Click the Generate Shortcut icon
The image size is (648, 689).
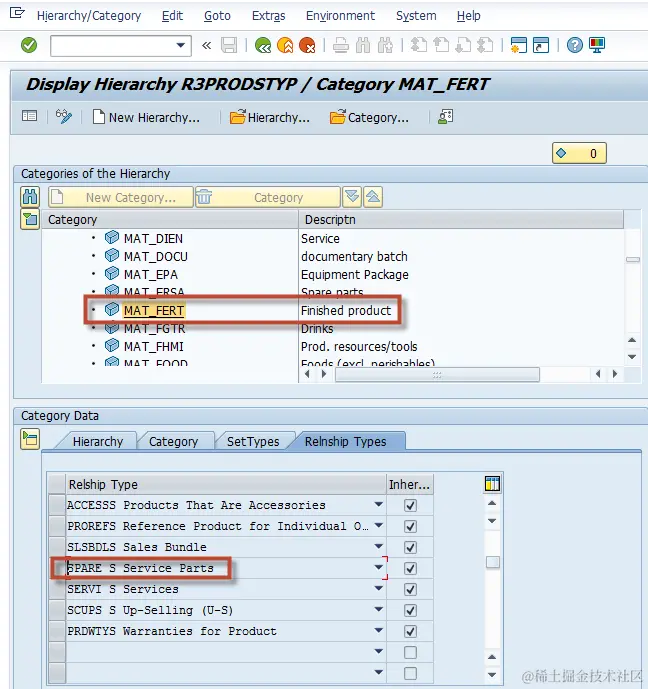[541, 45]
